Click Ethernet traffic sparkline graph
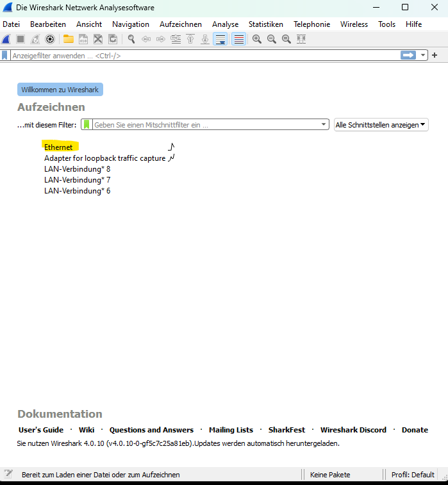Image resolution: width=448 pixels, height=485 pixels. click(x=171, y=147)
